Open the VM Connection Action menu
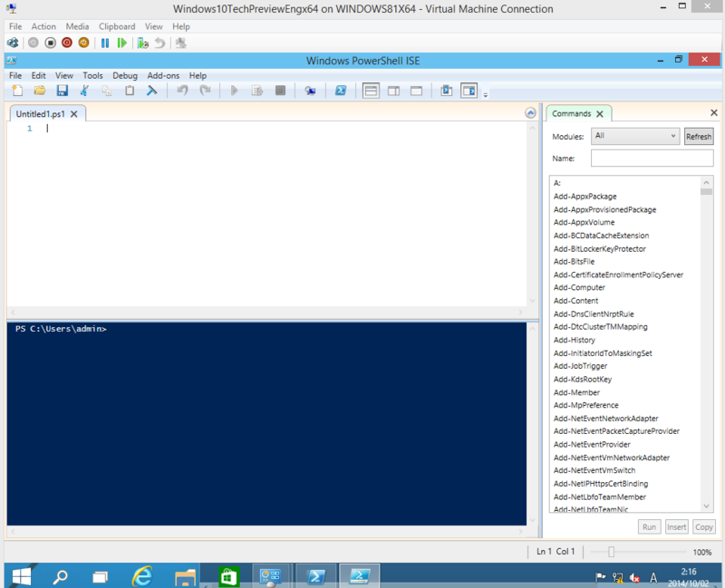This screenshot has width=725, height=588. pyautogui.click(x=43, y=26)
